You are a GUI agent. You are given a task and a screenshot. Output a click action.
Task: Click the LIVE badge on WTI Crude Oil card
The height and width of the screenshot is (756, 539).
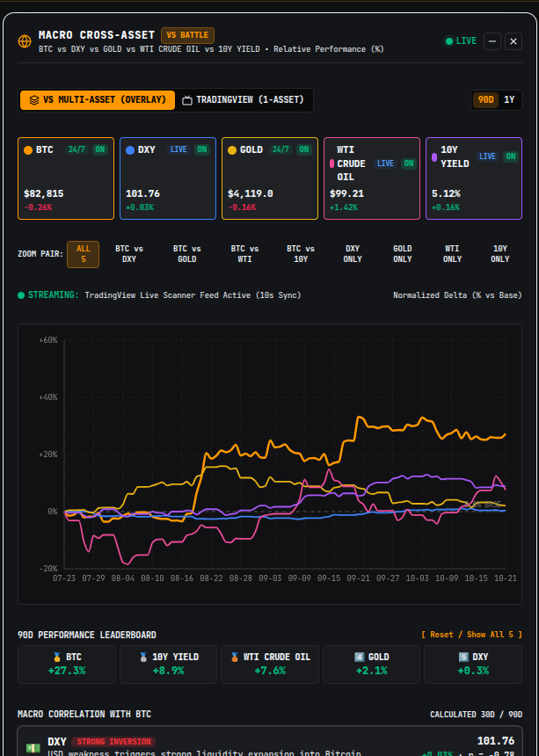click(385, 164)
